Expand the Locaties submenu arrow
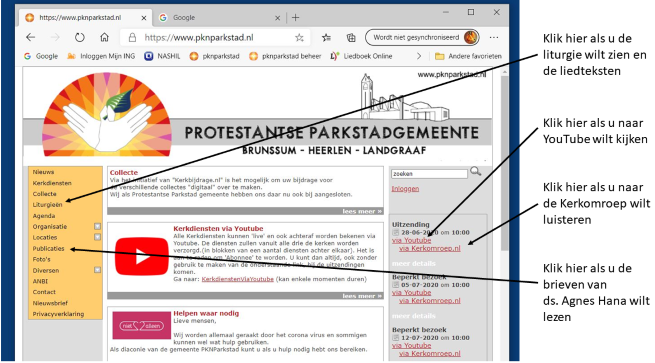655x363 pixels. coord(97,237)
